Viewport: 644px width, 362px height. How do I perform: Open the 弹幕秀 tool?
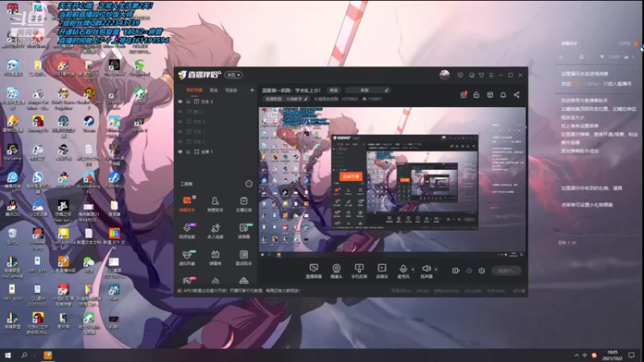[x=215, y=257]
